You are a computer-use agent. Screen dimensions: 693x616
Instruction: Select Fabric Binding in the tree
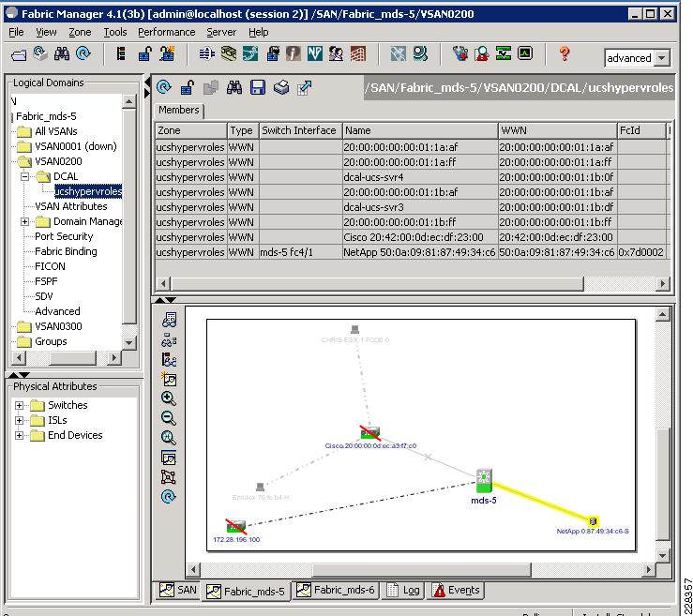pyautogui.click(x=66, y=251)
